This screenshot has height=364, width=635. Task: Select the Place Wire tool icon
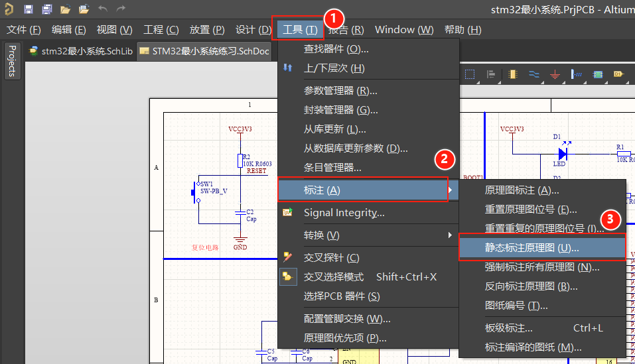coord(533,74)
